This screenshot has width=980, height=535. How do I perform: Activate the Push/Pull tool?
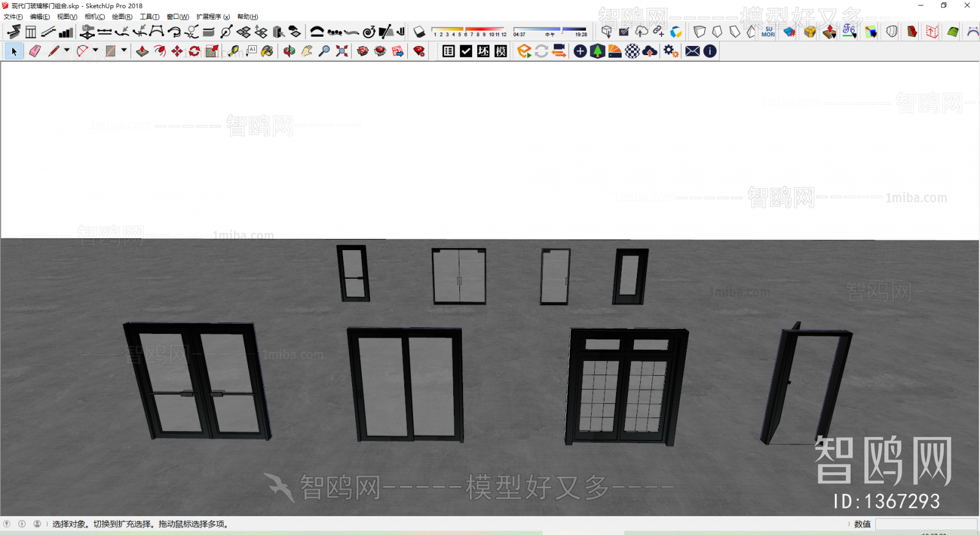(142, 51)
